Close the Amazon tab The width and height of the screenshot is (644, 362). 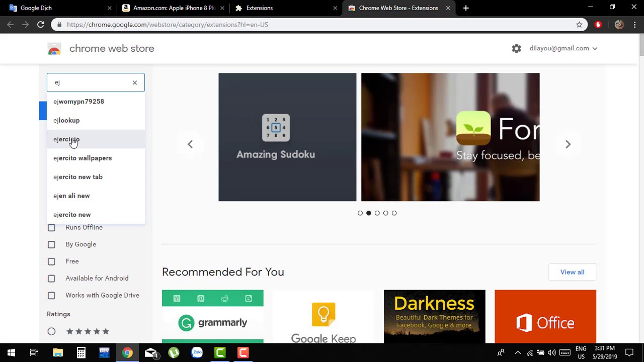pyautogui.click(x=223, y=8)
